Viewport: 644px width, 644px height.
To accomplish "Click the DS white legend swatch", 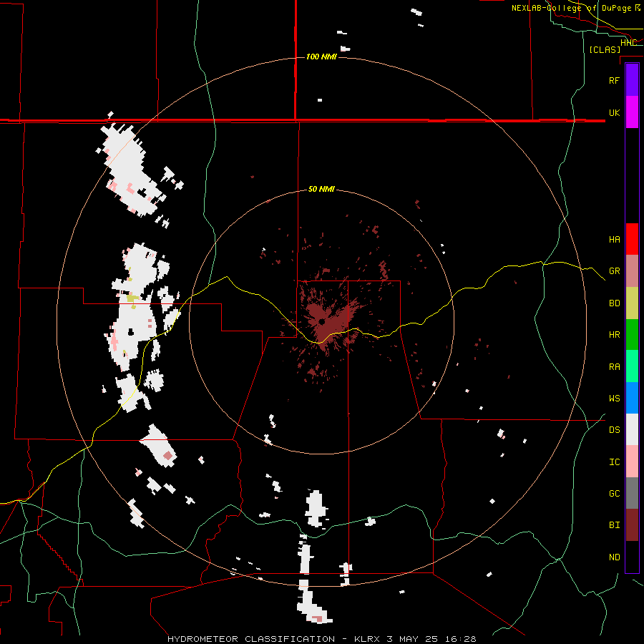I will pyautogui.click(x=632, y=429).
